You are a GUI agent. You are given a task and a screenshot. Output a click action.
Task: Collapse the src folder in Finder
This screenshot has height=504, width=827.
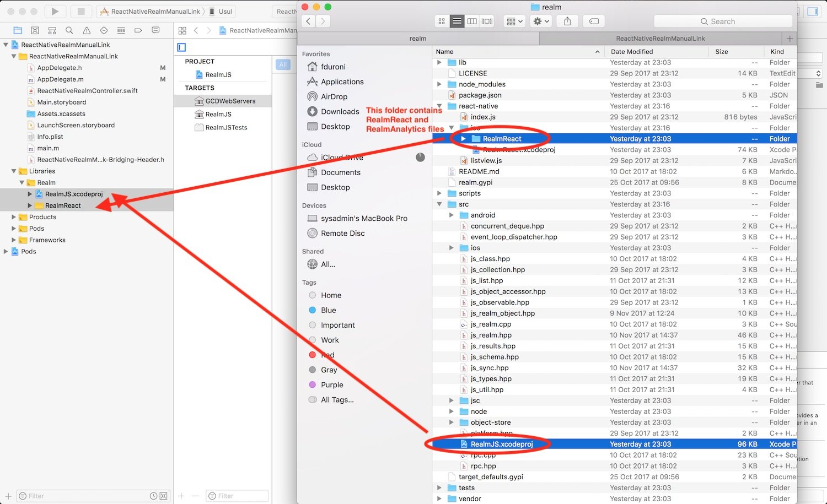(x=439, y=204)
